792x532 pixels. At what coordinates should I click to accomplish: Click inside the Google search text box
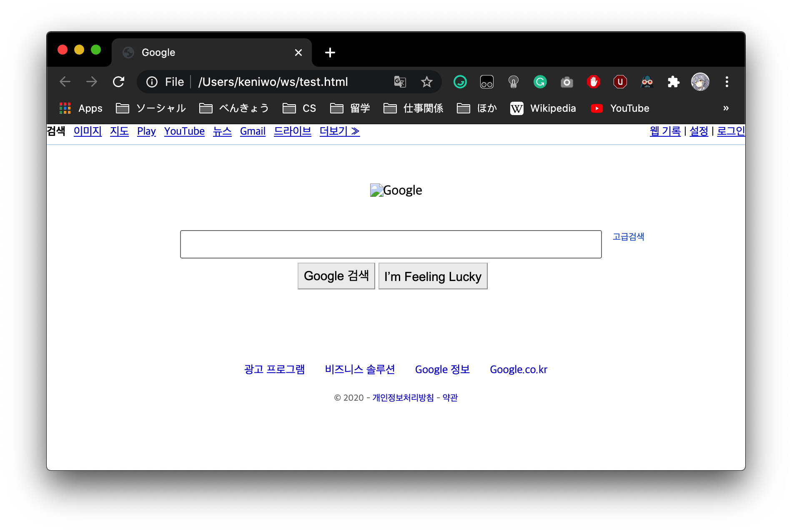pyautogui.click(x=391, y=244)
